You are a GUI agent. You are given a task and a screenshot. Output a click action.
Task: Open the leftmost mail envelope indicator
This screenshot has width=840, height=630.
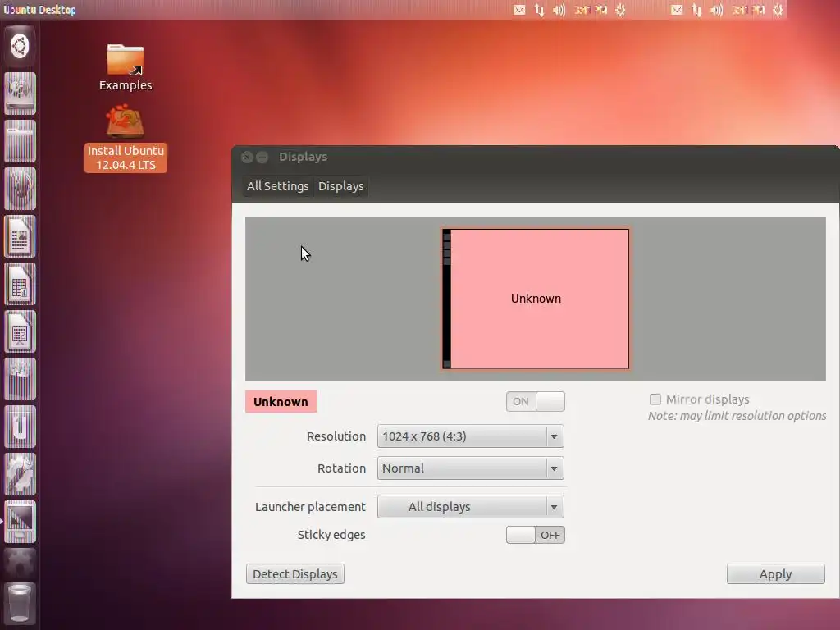519,10
